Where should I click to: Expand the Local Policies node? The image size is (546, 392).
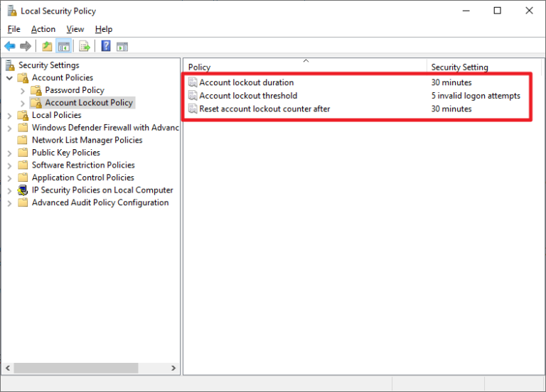click(9, 116)
